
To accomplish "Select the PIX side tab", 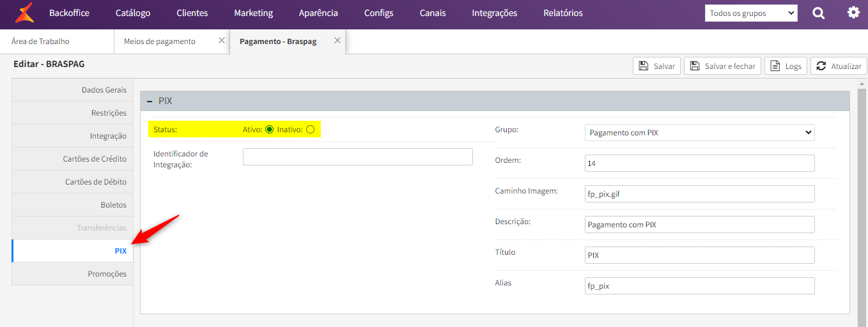I will (x=72, y=251).
